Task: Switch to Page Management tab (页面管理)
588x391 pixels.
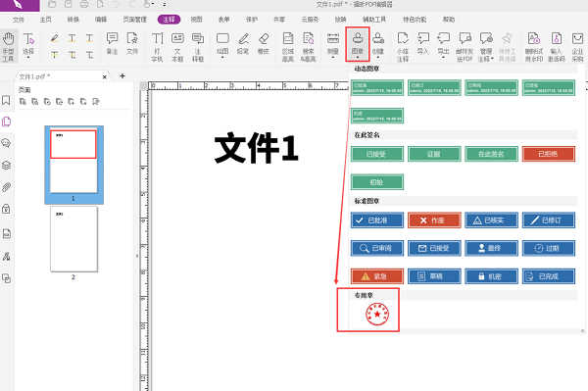Action: 134,20
